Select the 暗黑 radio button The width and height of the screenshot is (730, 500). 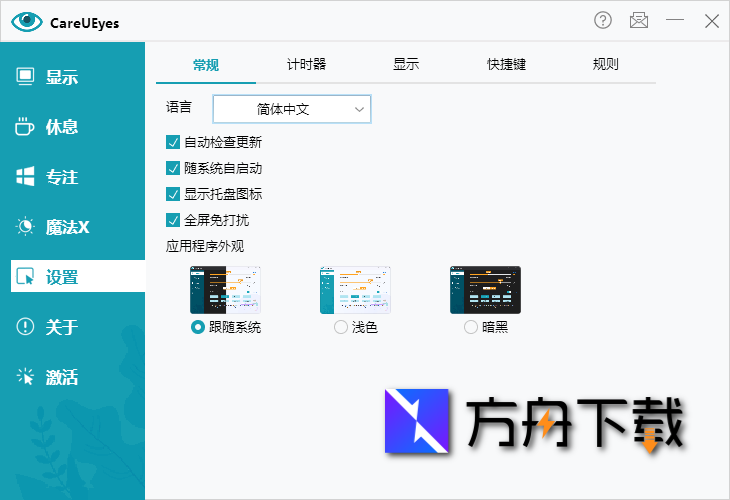(x=471, y=327)
